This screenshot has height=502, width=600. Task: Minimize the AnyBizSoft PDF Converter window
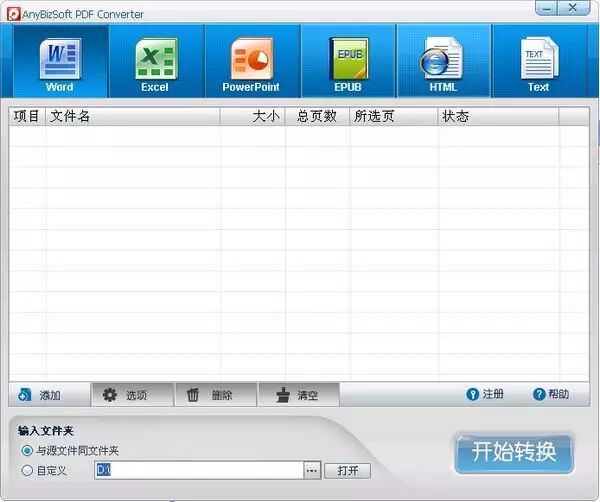point(546,8)
